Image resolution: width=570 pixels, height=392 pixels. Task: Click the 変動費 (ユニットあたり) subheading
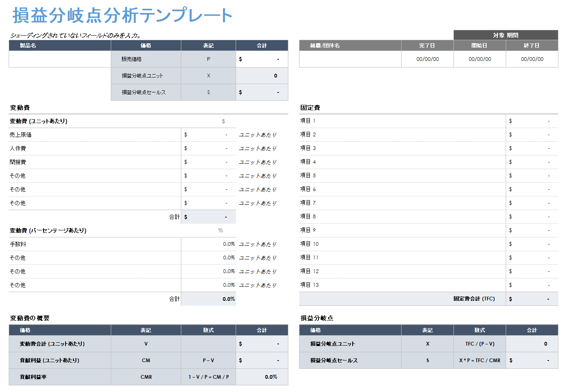pyautogui.click(x=39, y=121)
